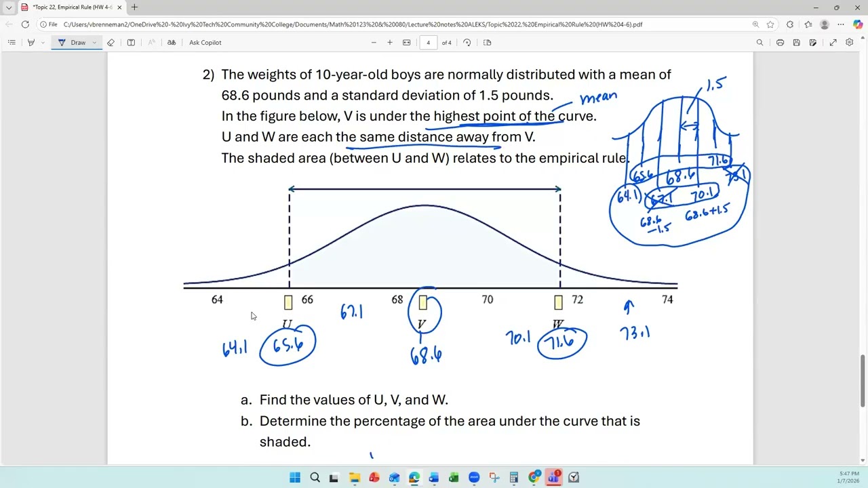Search text within the PDF

(x=759, y=42)
